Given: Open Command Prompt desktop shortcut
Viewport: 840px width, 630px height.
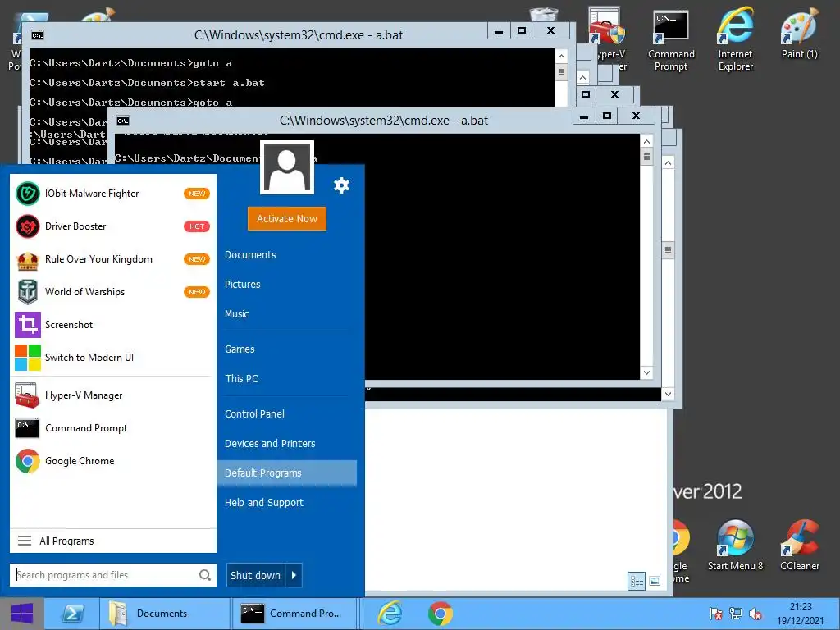Looking at the screenshot, I should [x=671, y=41].
